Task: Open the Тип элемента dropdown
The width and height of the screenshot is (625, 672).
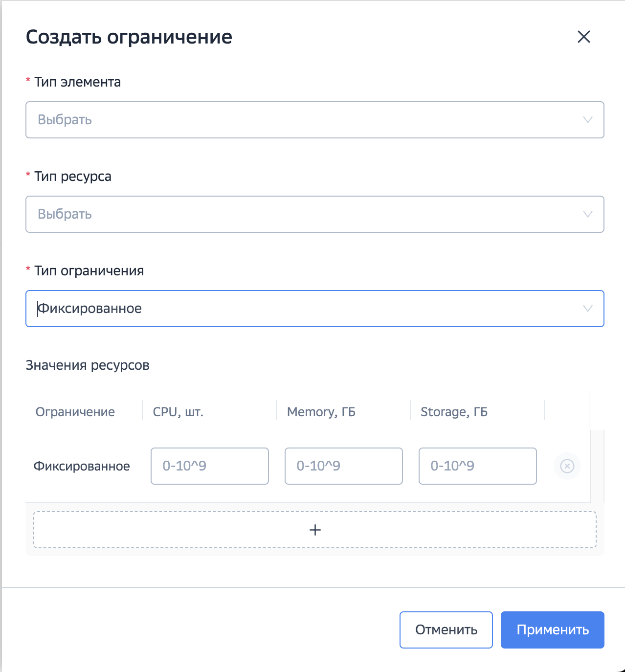Action: pos(315,120)
